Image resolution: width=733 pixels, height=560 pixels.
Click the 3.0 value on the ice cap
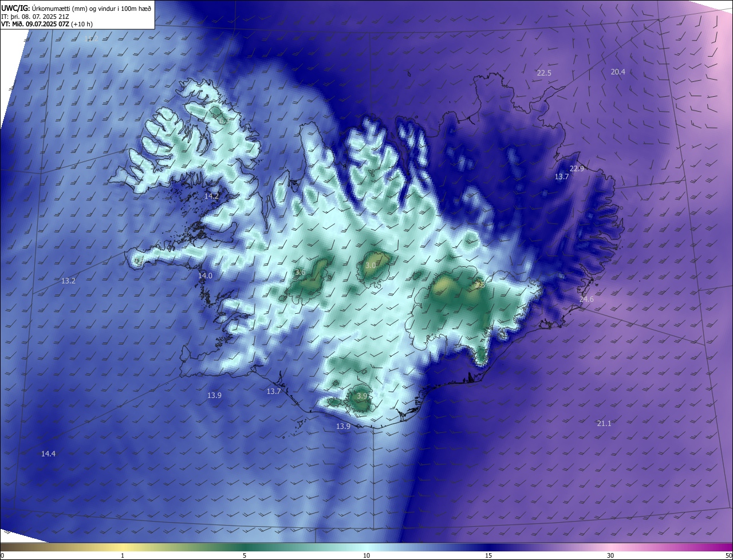click(371, 266)
